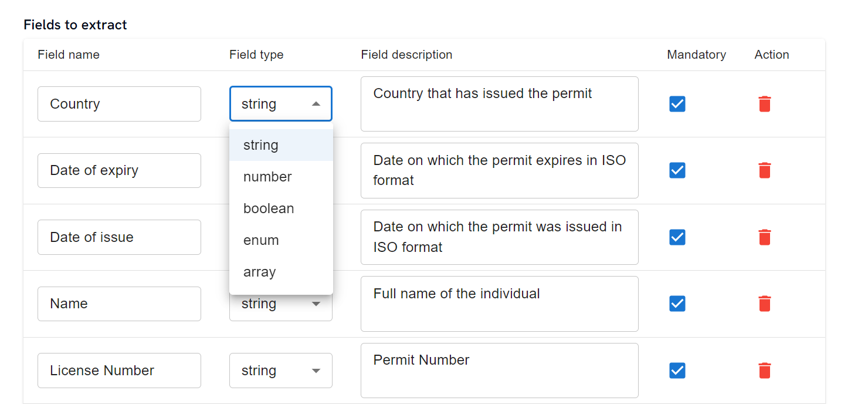This screenshot has height=404, width=868.
Task: Uncheck Mandatory for Date of expiry
Action: [x=677, y=170]
